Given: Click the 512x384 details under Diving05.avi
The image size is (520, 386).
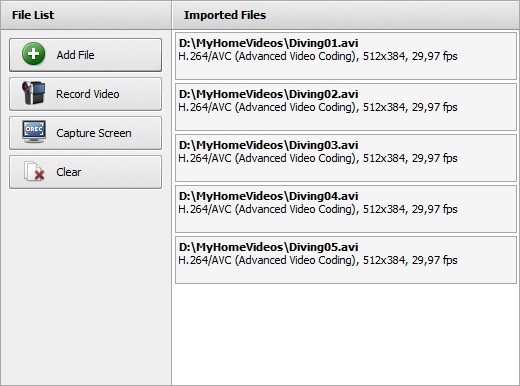Looking at the screenshot, I should (x=318, y=260).
